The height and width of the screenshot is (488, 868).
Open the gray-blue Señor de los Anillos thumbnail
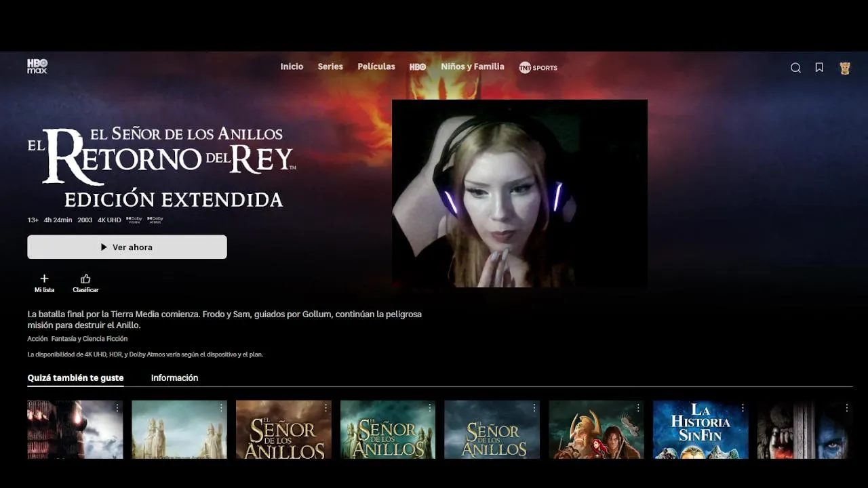(492, 430)
